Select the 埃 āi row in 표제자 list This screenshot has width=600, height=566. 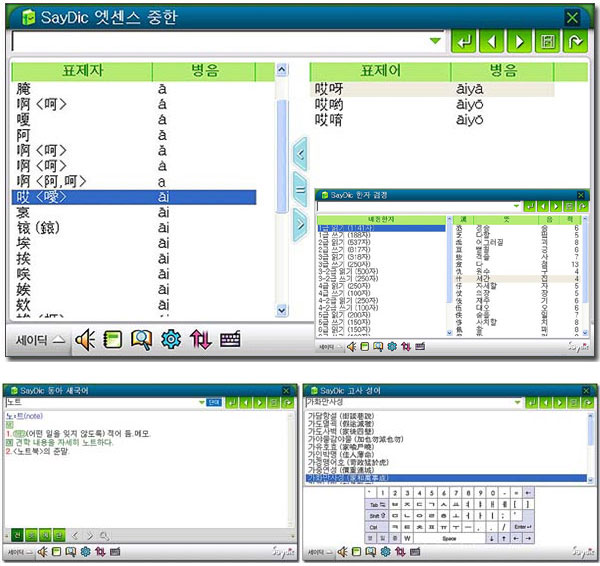(134, 243)
